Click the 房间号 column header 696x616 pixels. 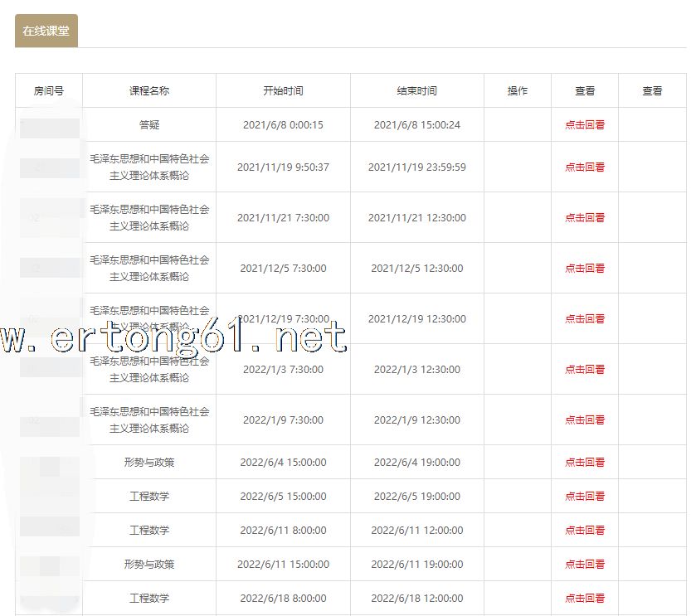(x=49, y=91)
